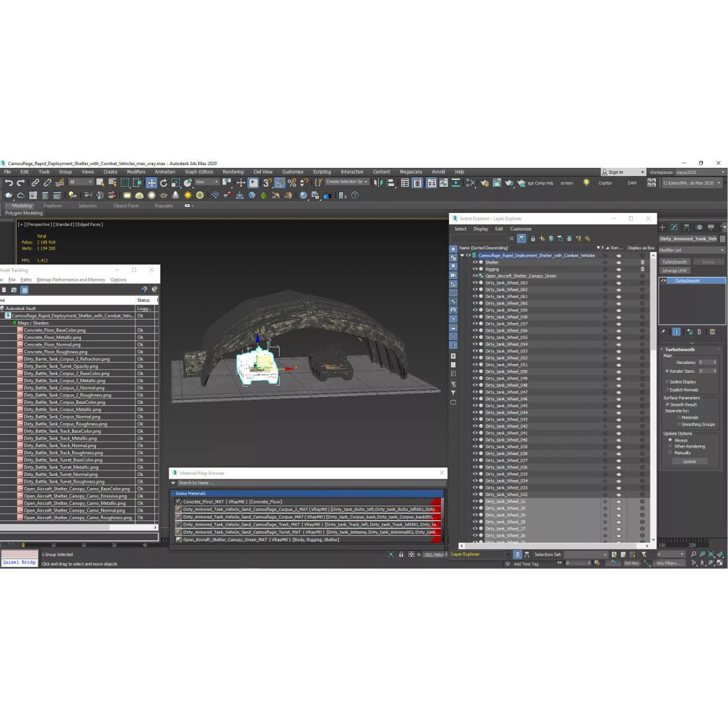Open the Graph Editors menu

[199, 172]
